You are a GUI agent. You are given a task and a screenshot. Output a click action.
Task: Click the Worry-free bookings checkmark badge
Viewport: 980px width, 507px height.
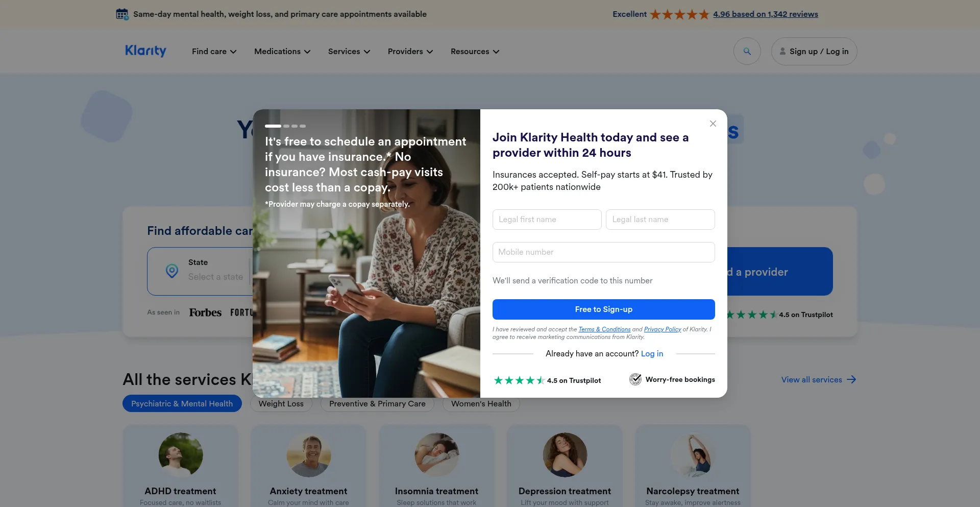[x=635, y=379]
